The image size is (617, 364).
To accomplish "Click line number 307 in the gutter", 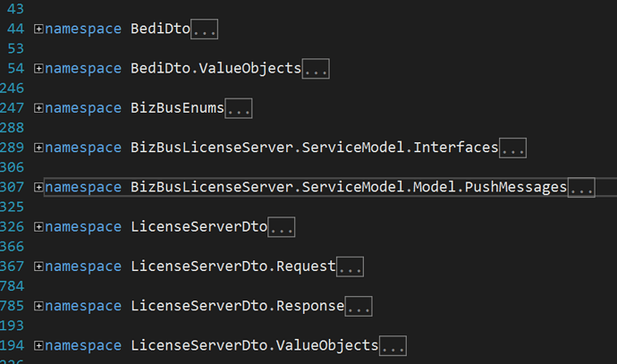I will tap(12, 187).
